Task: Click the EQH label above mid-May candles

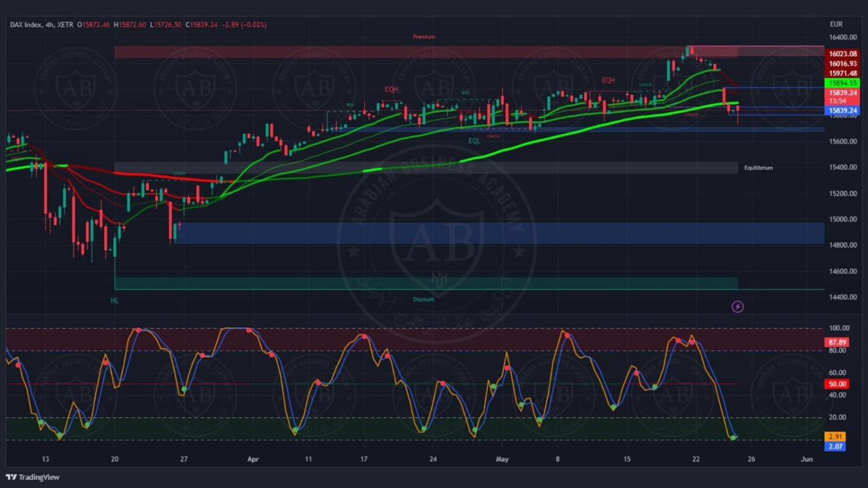Action: click(x=608, y=80)
